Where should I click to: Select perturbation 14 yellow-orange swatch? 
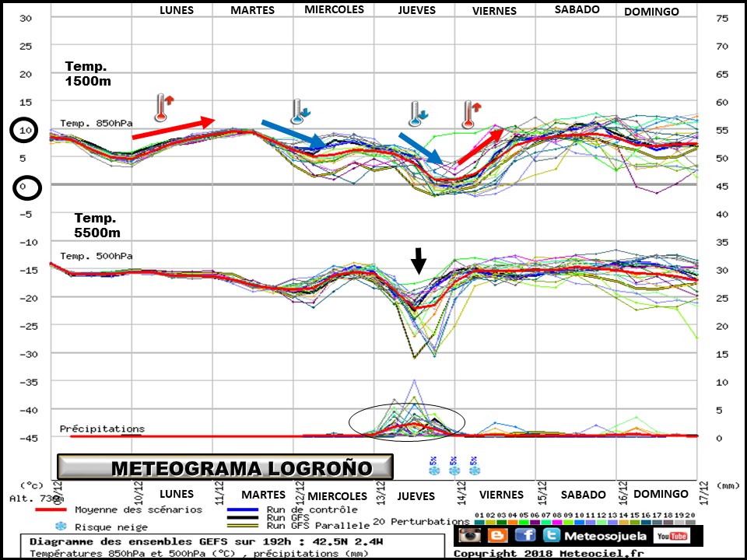tap(623, 523)
